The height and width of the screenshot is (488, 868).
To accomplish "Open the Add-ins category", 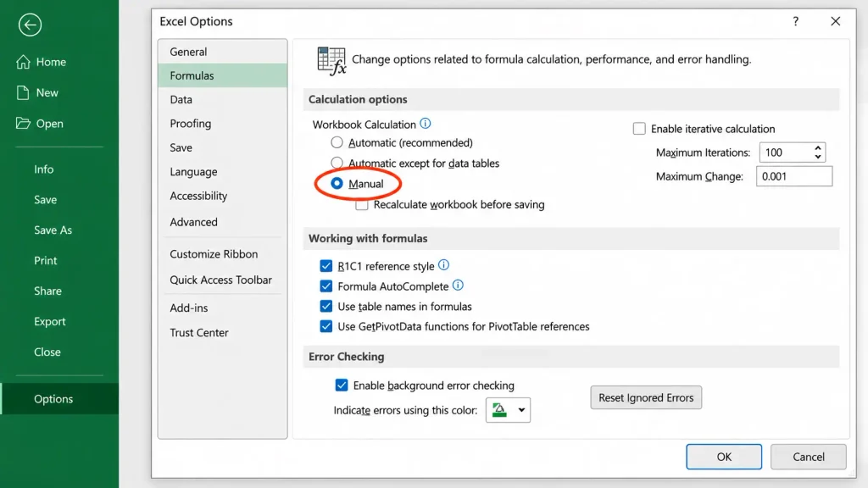I will (223, 308).
